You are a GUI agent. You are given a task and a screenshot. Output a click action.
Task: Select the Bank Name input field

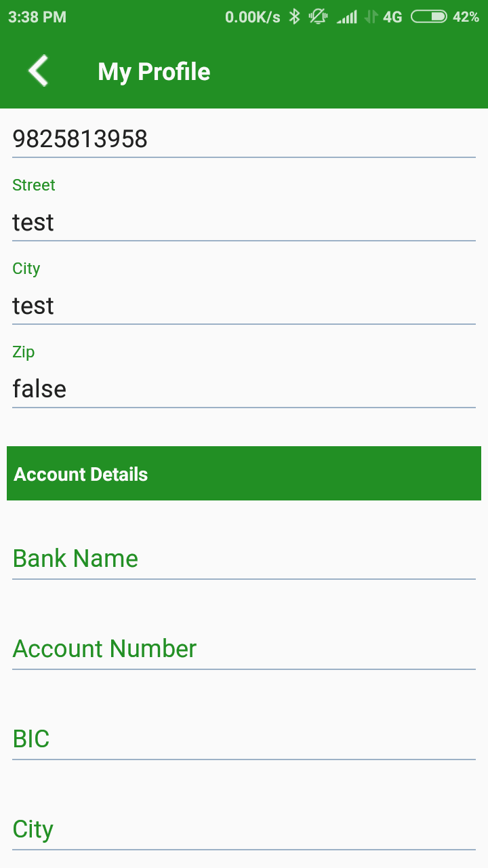pyautogui.click(x=244, y=559)
